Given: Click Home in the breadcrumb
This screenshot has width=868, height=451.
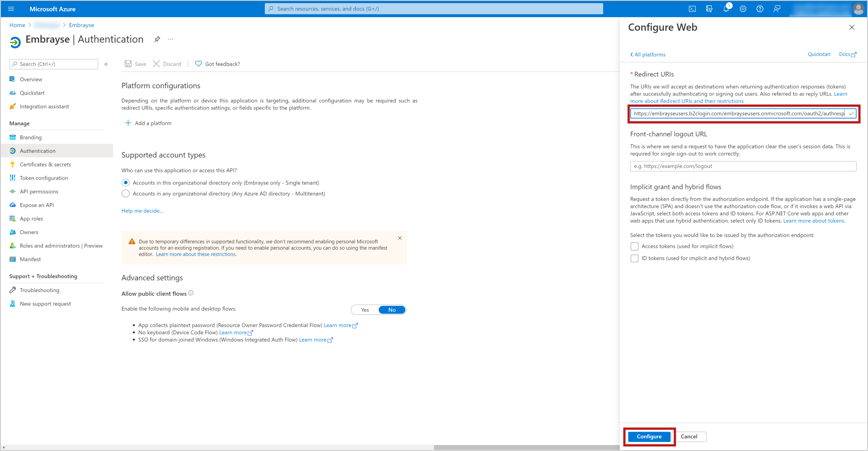Looking at the screenshot, I should (x=17, y=25).
